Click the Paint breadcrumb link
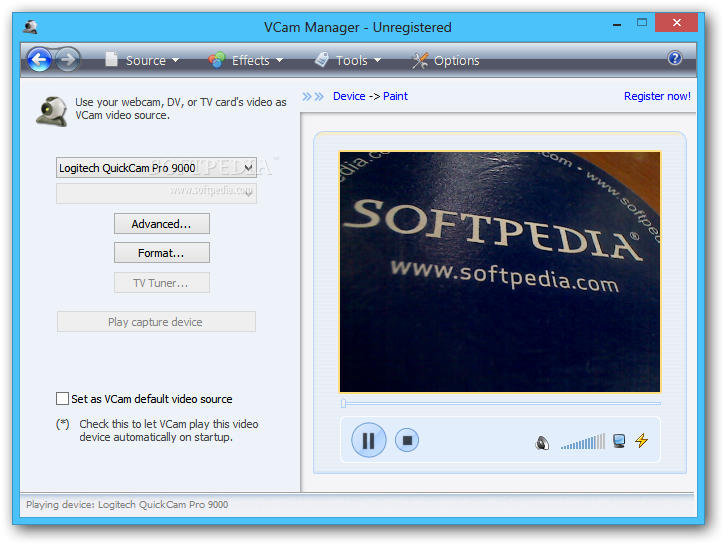 tap(395, 96)
